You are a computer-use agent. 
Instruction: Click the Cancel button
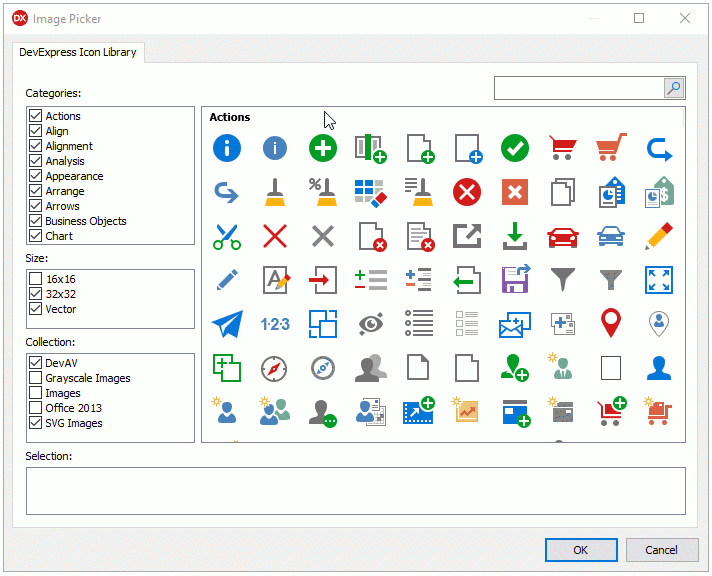(x=661, y=549)
